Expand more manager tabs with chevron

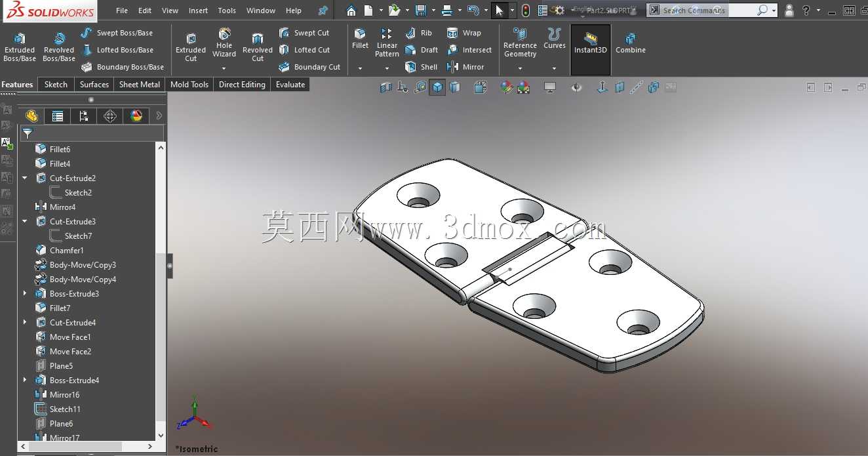click(159, 116)
